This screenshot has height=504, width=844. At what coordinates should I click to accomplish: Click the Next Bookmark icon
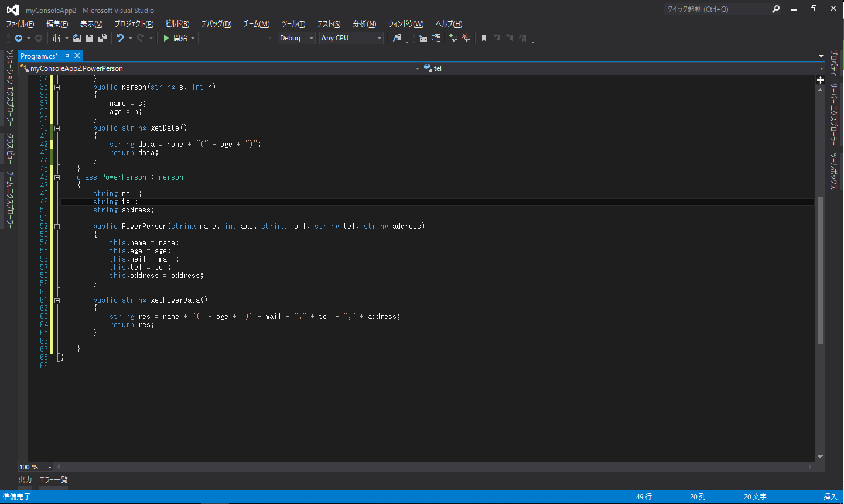[x=510, y=38]
